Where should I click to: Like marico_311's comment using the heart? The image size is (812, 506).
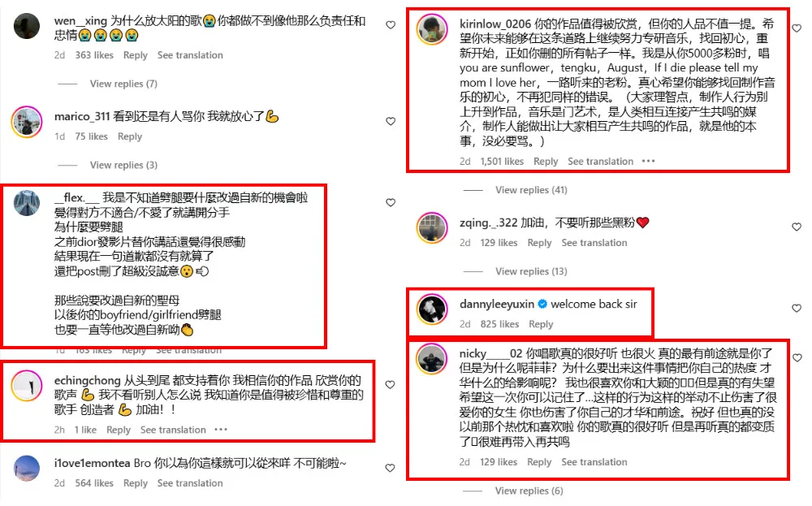391,121
